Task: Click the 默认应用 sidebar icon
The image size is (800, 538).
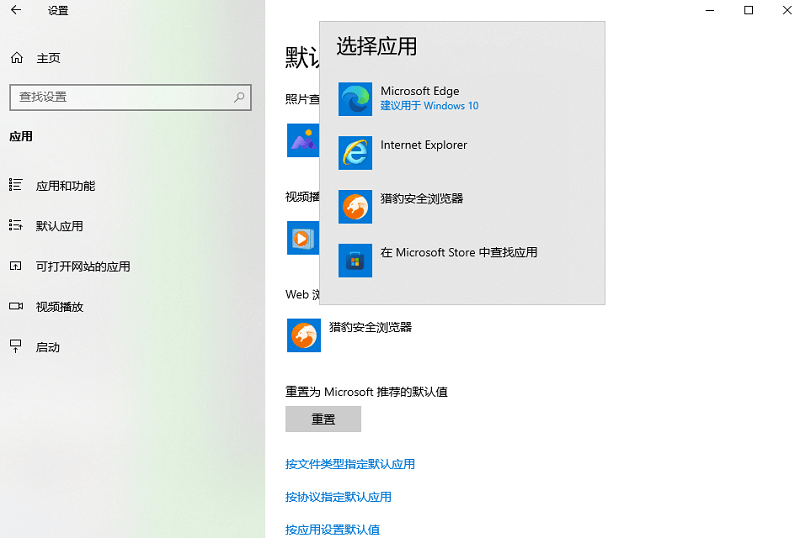Action: (16, 225)
